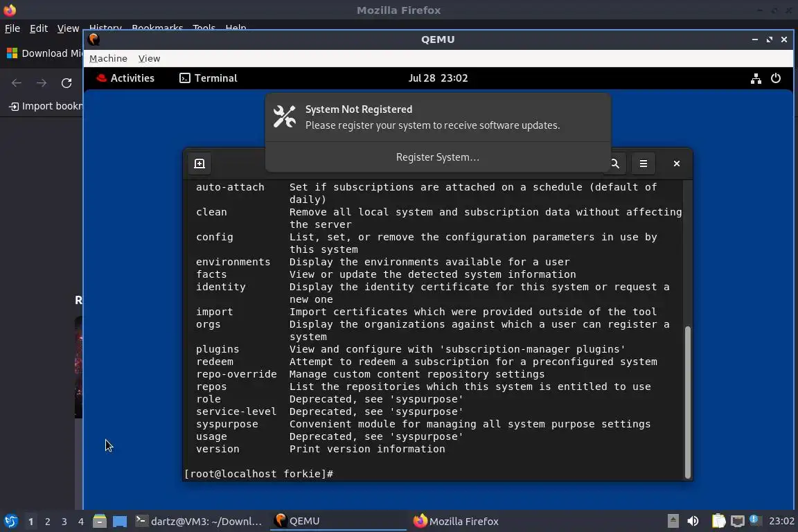The width and height of the screenshot is (798, 532).
Task: Click the network status icon in GNOME bar
Action: tap(756, 78)
